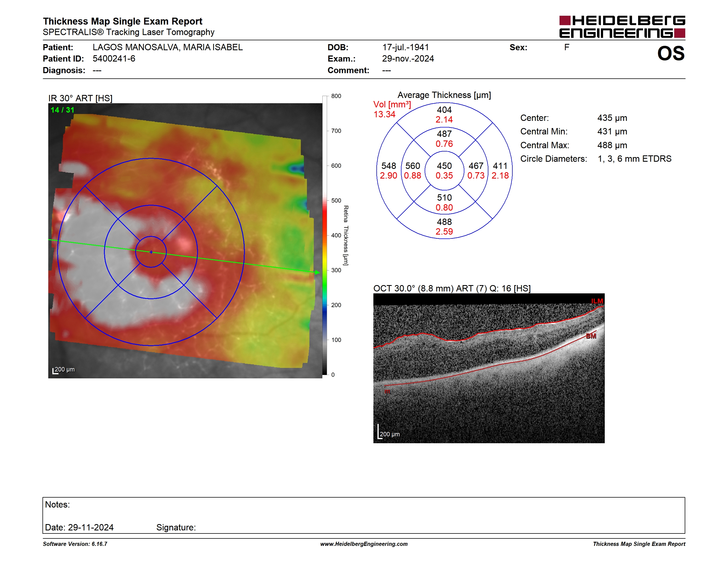Click the Circle Diameters 1, 3, 6 mm ETDRS value
Viewport: 728px width, 563px height.
tap(634, 159)
